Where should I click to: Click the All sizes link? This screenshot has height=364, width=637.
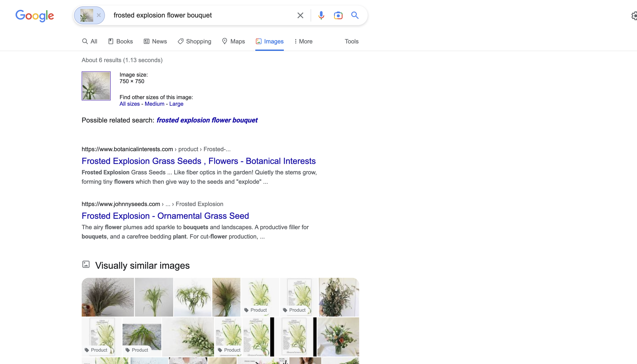point(129,104)
